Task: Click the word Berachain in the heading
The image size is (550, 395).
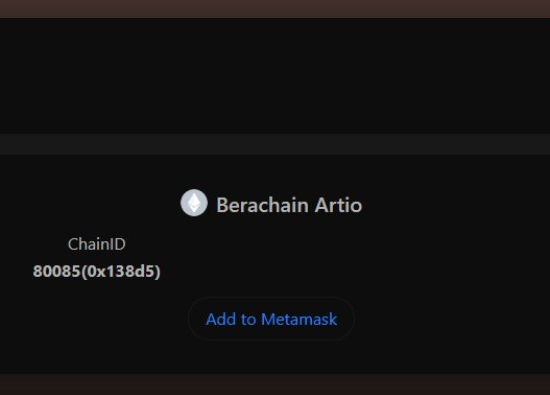Action: click(x=262, y=205)
